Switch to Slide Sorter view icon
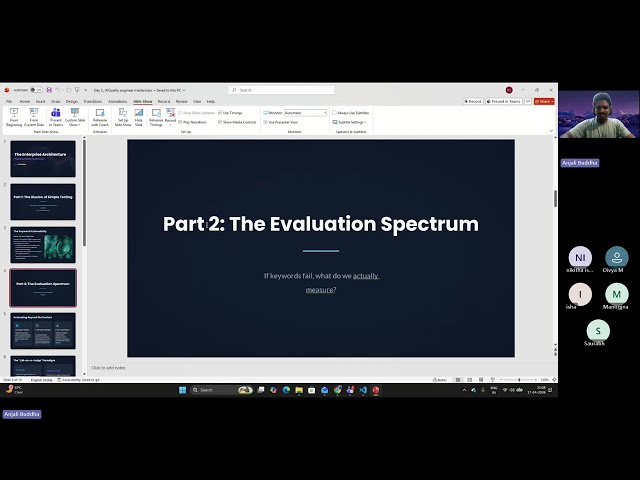 (x=469, y=380)
